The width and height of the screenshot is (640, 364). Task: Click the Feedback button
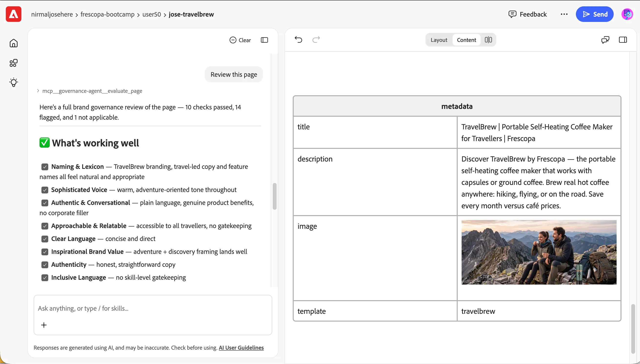click(528, 14)
